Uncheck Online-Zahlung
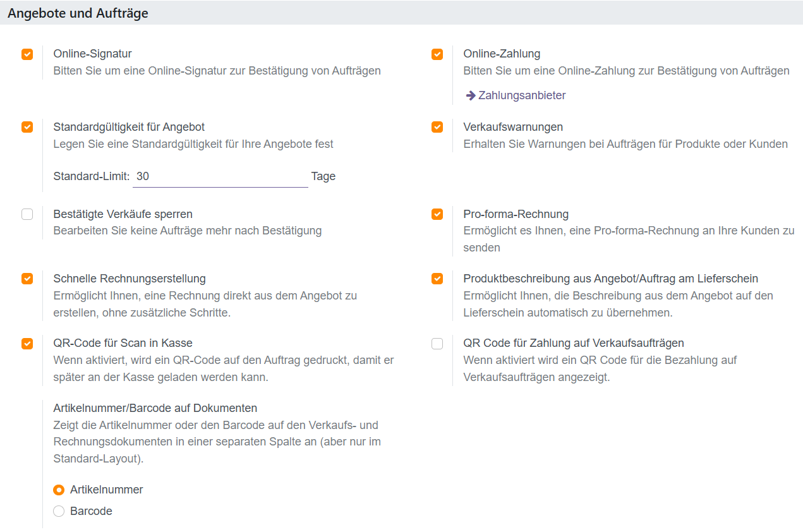The height and width of the screenshot is (532, 803). click(437, 54)
